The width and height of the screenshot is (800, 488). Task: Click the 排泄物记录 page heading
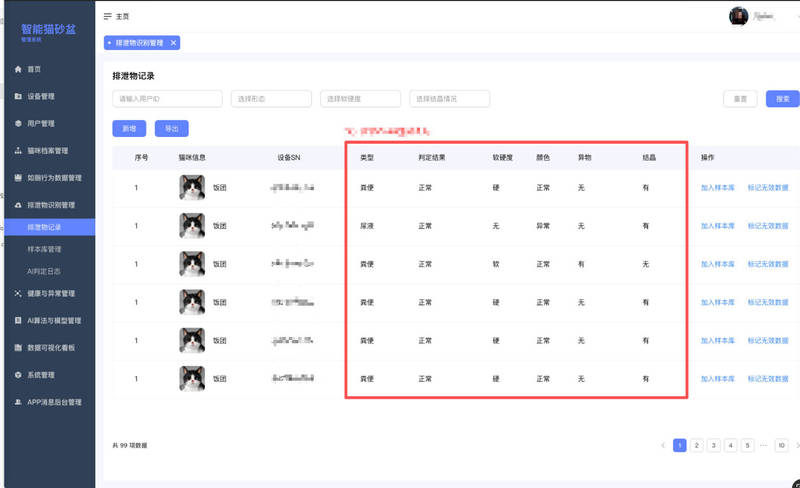pos(133,76)
